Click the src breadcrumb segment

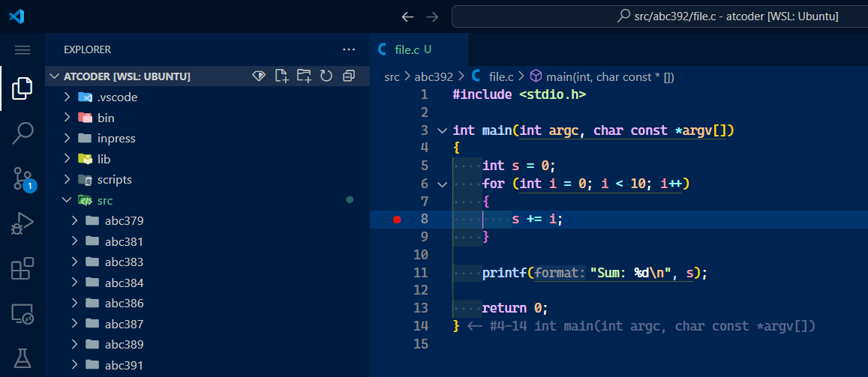click(x=392, y=77)
